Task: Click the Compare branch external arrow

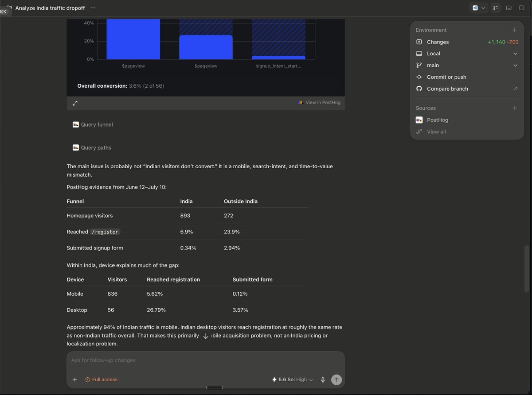Action: point(515,89)
